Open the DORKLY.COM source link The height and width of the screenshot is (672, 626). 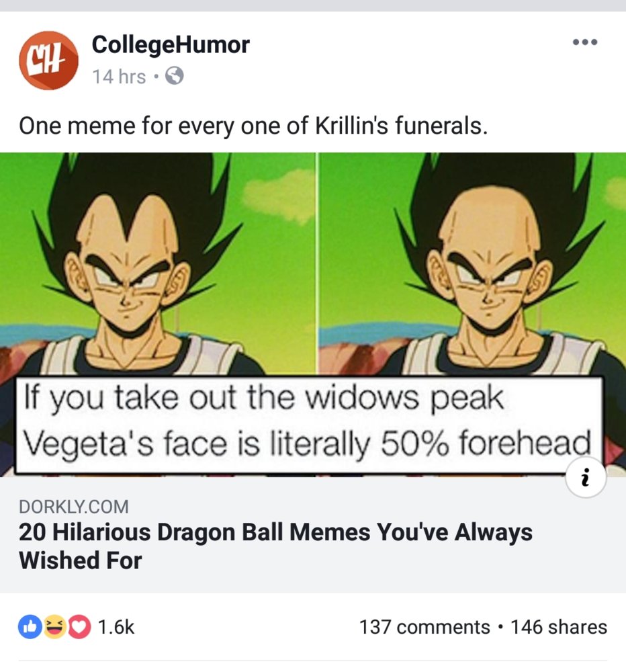[74, 507]
